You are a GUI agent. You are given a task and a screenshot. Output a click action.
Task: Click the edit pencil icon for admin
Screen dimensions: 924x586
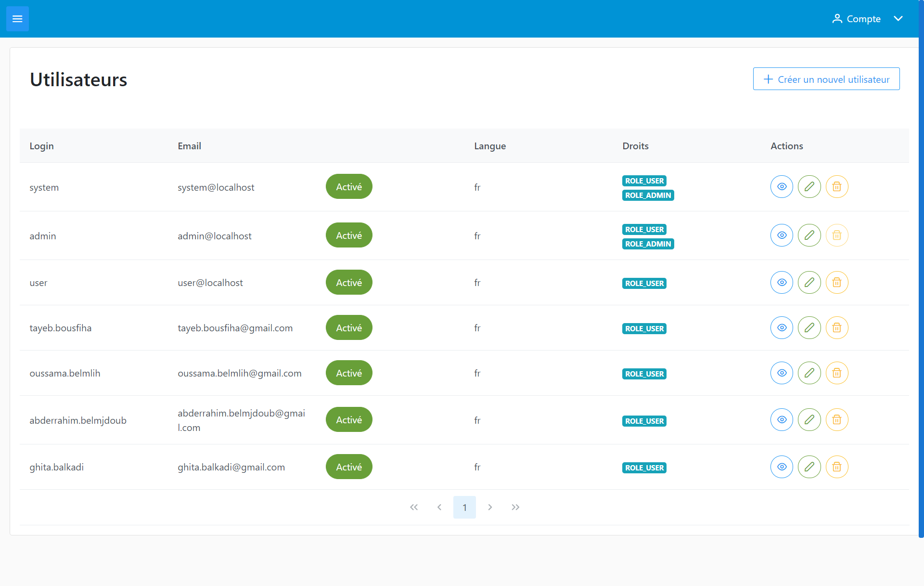point(809,235)
